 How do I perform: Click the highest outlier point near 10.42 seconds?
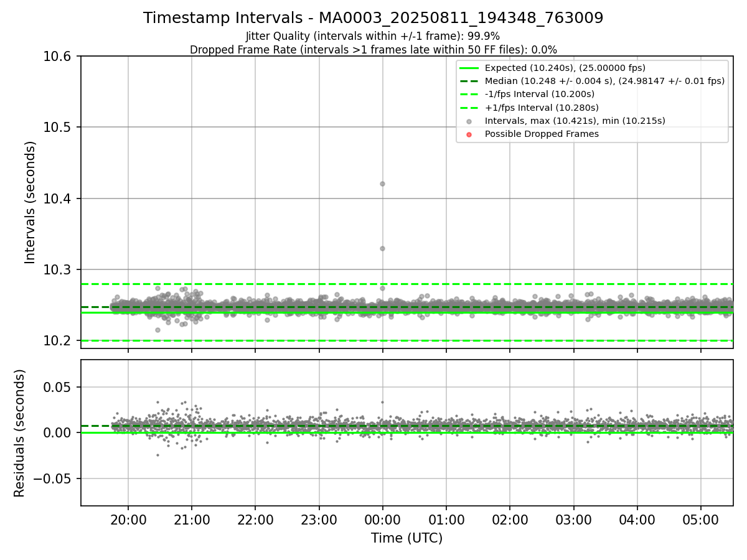[382, 184]
